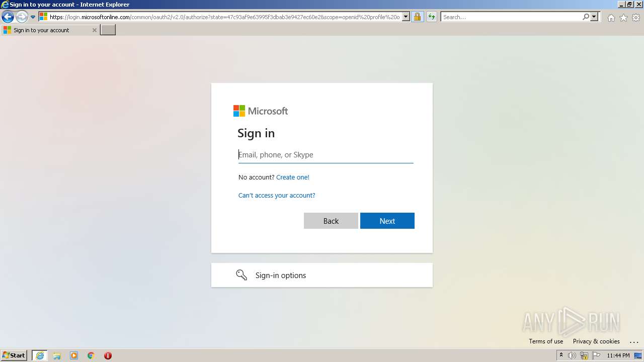The image size is (644, 362).
Task: Close the Internet Explorer window
Action: coord(638,5)
